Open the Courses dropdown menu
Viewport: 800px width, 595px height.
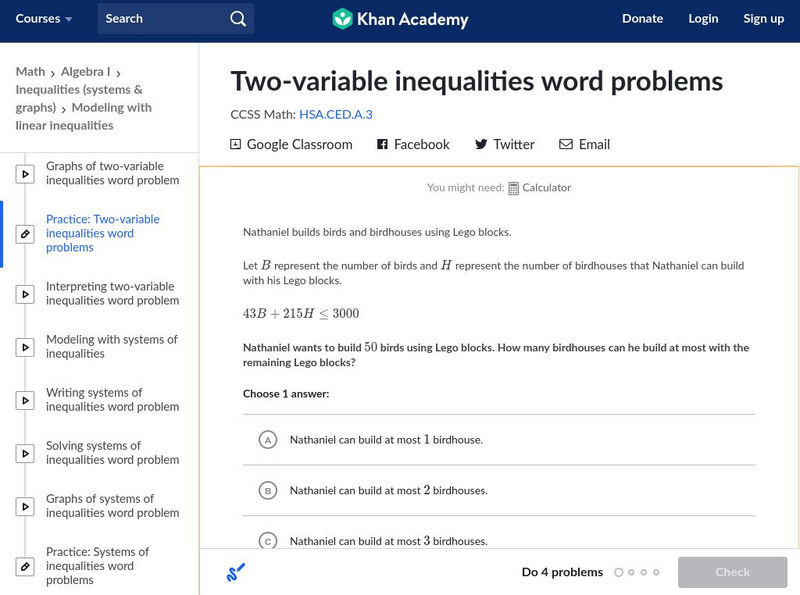coord(44,19)
